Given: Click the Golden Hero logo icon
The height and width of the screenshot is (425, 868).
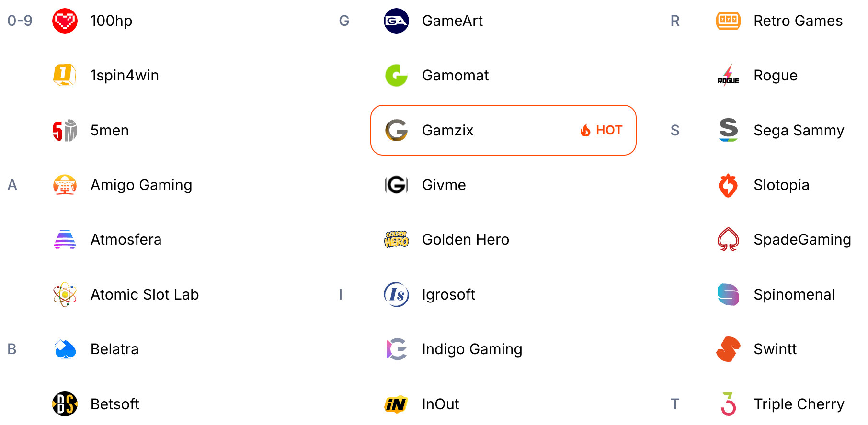Looking at the screenshot, I should [396, 239].
